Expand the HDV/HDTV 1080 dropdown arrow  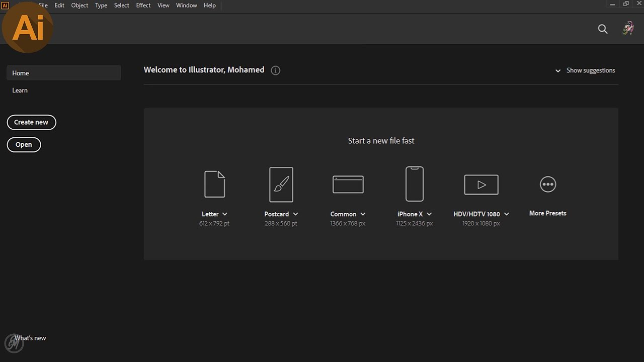point(507,214)
